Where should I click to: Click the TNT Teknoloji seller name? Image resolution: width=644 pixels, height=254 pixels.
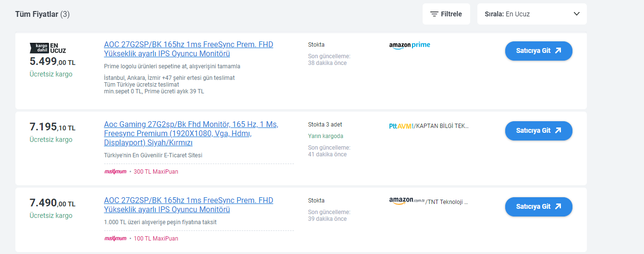[x=448, y=202]
